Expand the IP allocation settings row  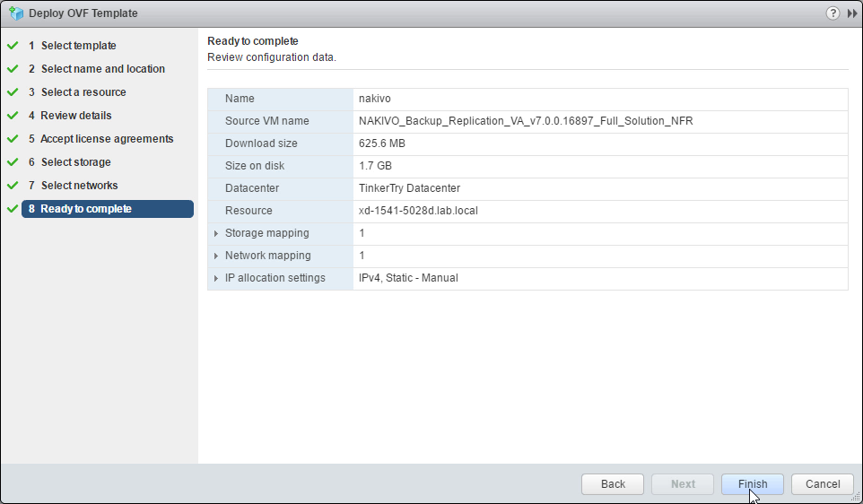tap(216, 278)
